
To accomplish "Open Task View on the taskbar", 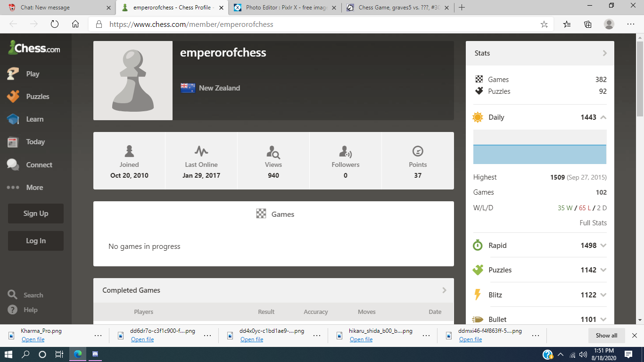I will [x=59, y=354].
